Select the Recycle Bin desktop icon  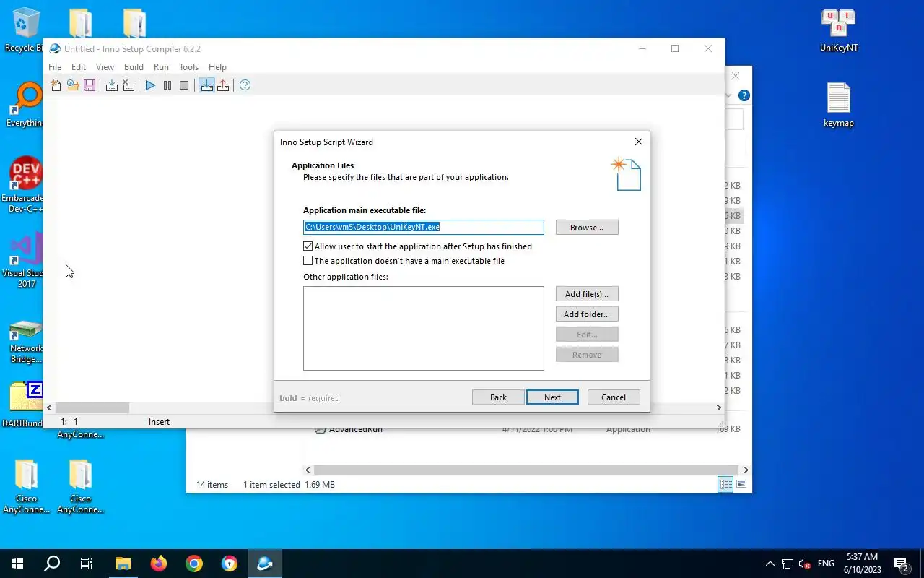[26, 30]
